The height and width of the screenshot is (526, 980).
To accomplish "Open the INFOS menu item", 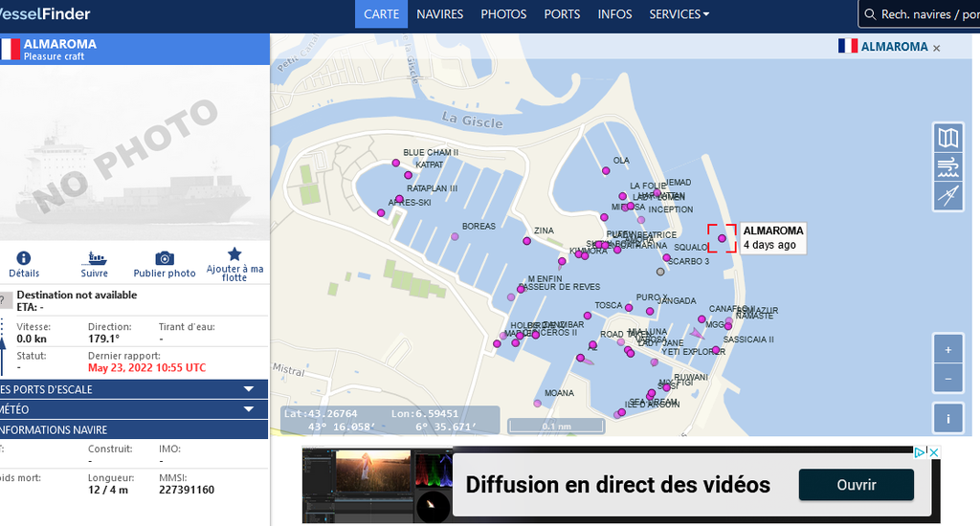I will (x=615, y=13).
